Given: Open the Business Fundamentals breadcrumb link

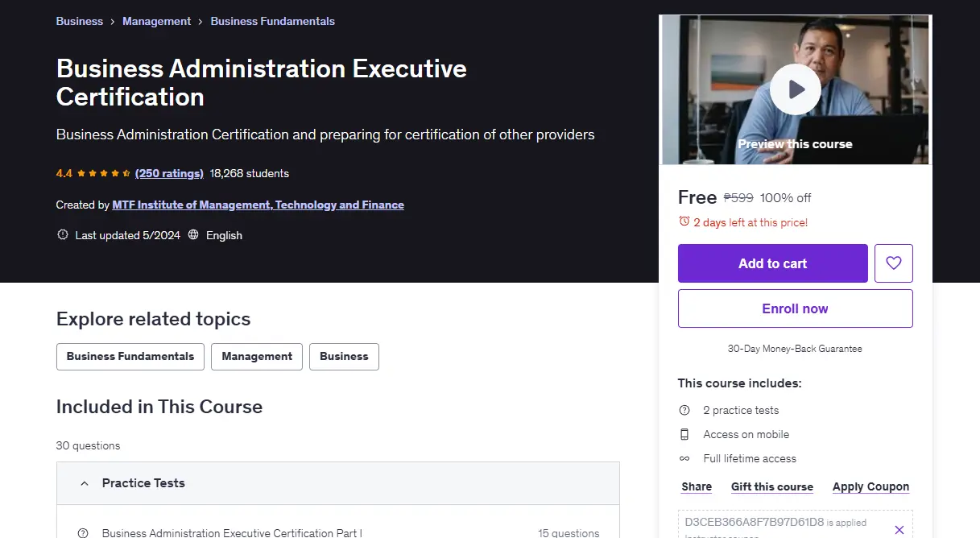Looking at the screenshot, I should (273, 21).
